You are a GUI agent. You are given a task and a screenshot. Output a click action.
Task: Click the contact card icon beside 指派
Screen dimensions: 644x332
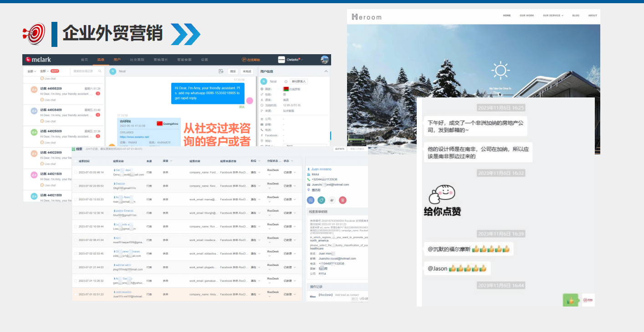[221, 71]
